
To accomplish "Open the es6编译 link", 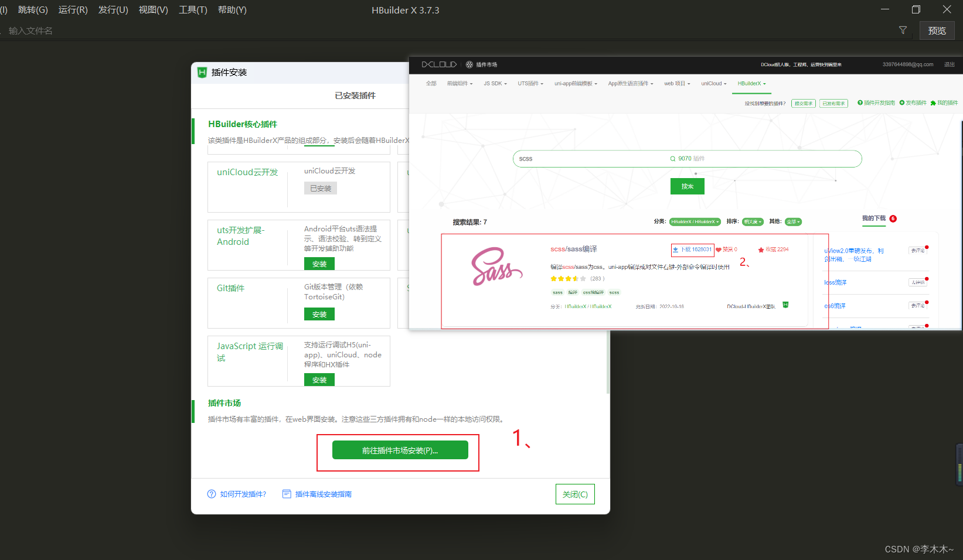I will [x=835, y=306].
